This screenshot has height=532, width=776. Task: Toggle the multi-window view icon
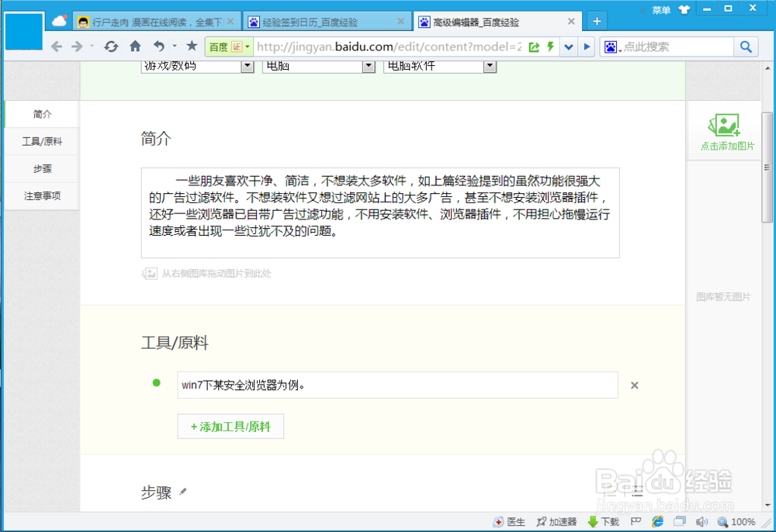pyautogui.click(x=679, y=521)
